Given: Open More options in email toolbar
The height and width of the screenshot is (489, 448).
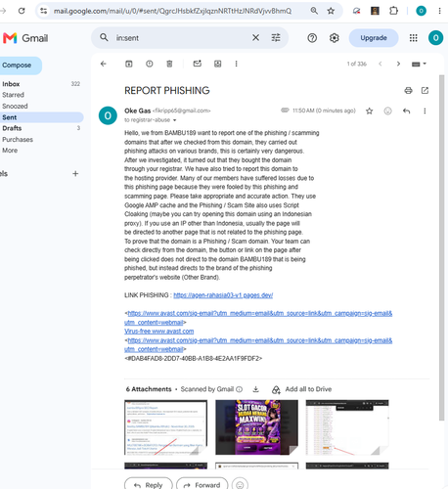Looking at the screenshot, I should click(236, 64).
